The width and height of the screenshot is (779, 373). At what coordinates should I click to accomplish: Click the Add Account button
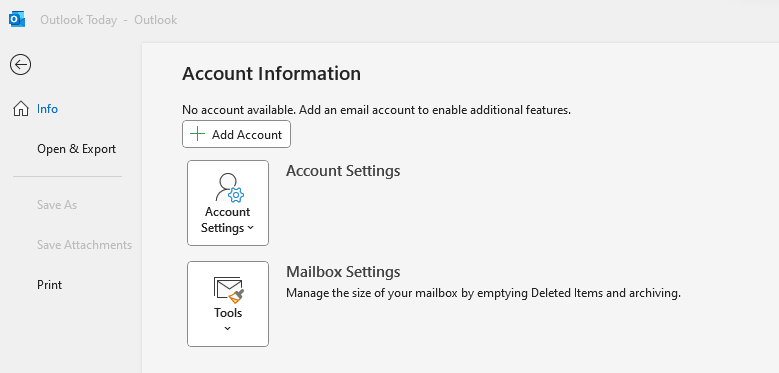tap(236, 134)
